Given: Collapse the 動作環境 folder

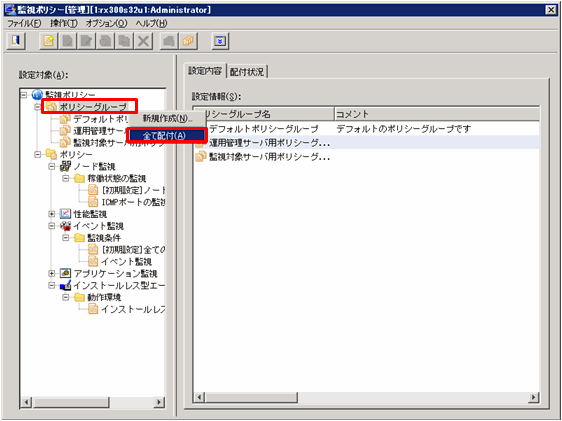Looking at the screenshot, I should (66, 297).
